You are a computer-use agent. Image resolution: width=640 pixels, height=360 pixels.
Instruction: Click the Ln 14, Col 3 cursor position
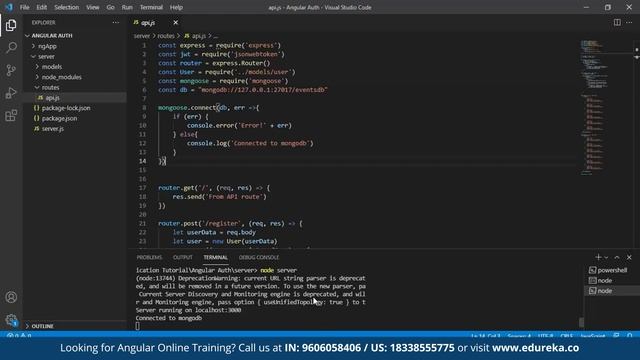(486, 336)
